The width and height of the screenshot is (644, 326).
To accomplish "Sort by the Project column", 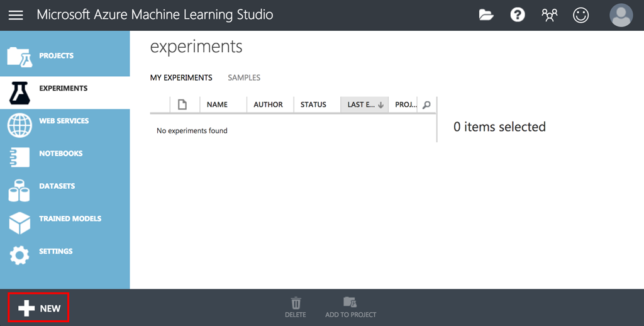I will click(x=406, y=104).
